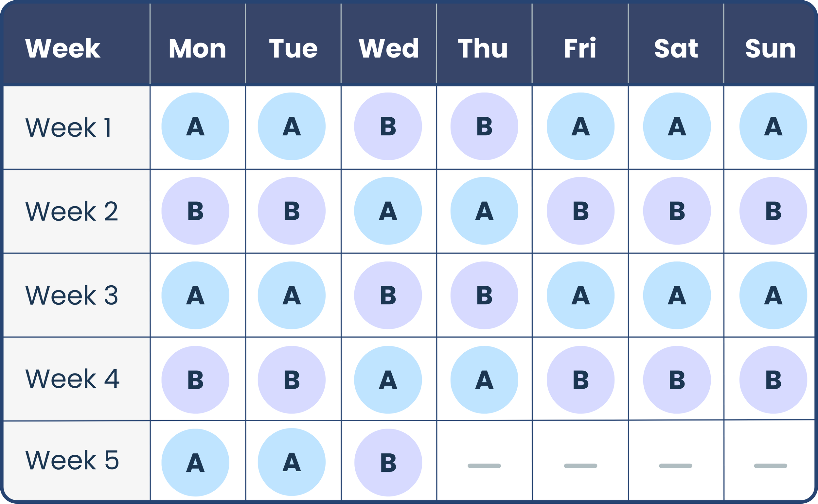Click the A badge on Week 4 Wednesday

pos(388,380)
